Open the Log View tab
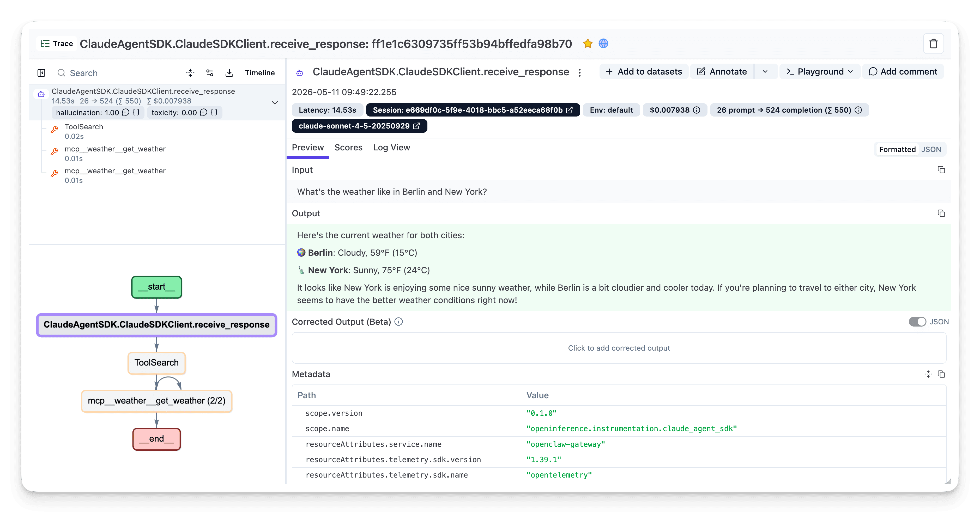Viewport: 980px width, 513px height. [x=391, y=148]
